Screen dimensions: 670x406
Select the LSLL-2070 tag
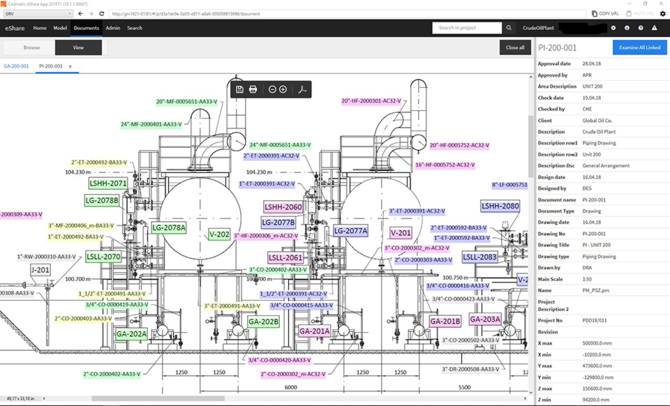tap(103, 257)
